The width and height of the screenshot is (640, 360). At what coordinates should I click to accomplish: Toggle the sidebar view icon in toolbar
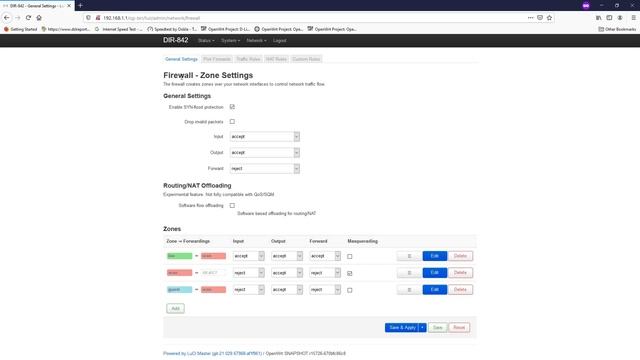(609, 18)
